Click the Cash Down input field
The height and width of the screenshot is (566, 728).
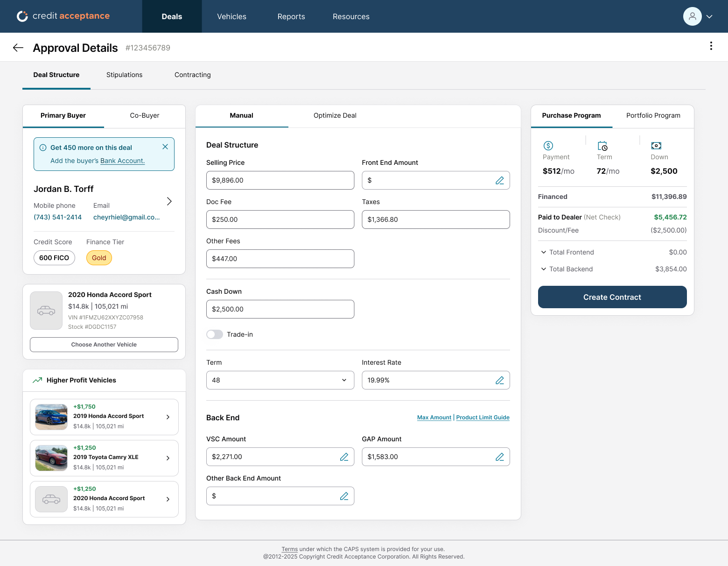280,309
